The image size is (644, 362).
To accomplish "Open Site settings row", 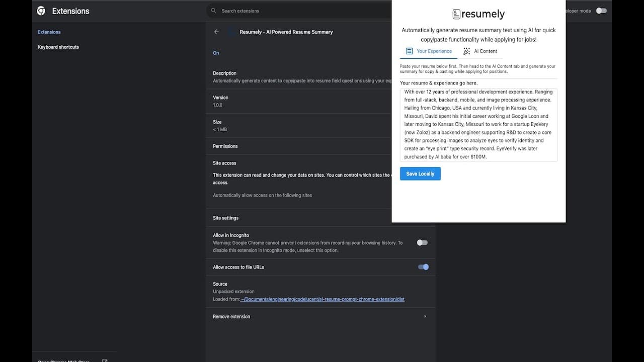I will 320,218.
